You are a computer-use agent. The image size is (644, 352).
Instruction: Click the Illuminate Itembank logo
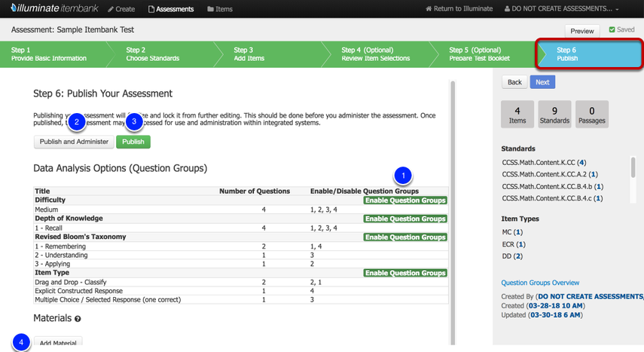point(54,8)
